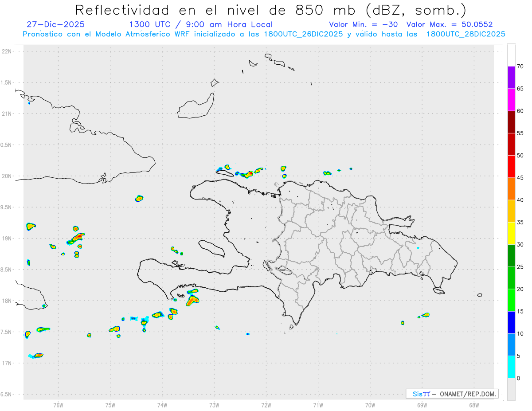The image size is (532, 411).
Task: Pick the bright green 15–20 dBZ swatch
Action: [x=511, y=300]
